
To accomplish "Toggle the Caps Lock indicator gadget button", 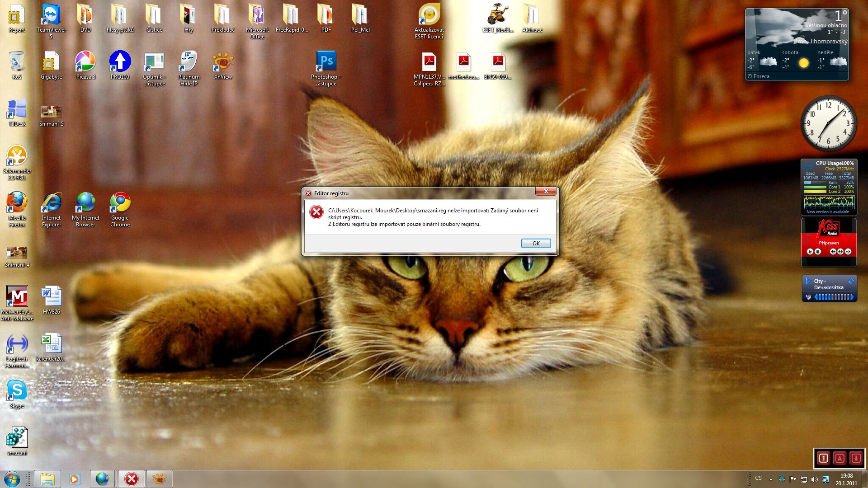I will pos(840,458).
